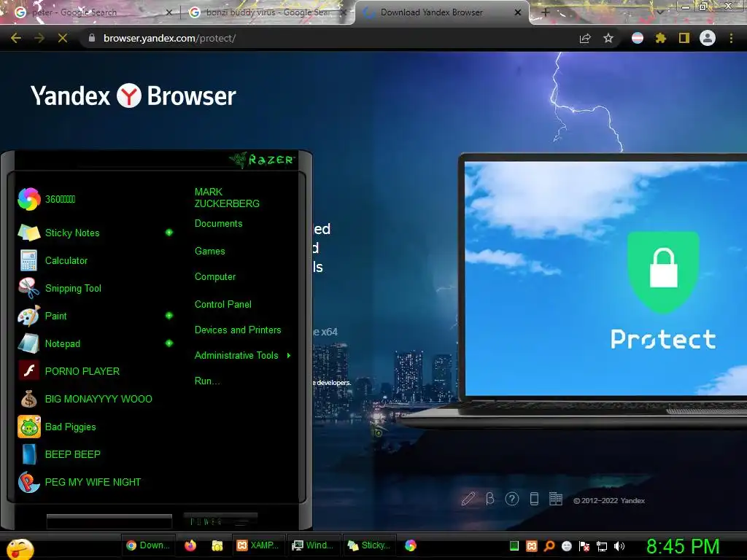Expand Sticky Notes jump list arrow
The width and height of the screenshot is (747, 560).
point(169,233)
